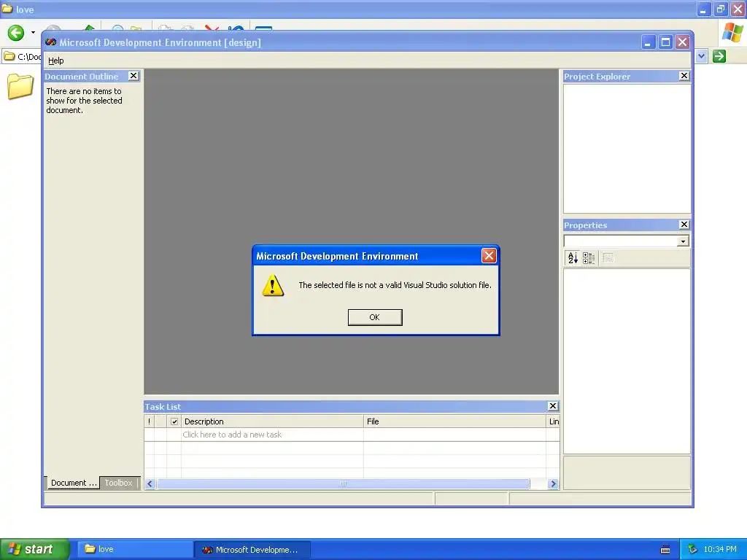Click the disabled Property Pages icon
This screenshot has height=560, width=747.
click(x=608, y=257)
